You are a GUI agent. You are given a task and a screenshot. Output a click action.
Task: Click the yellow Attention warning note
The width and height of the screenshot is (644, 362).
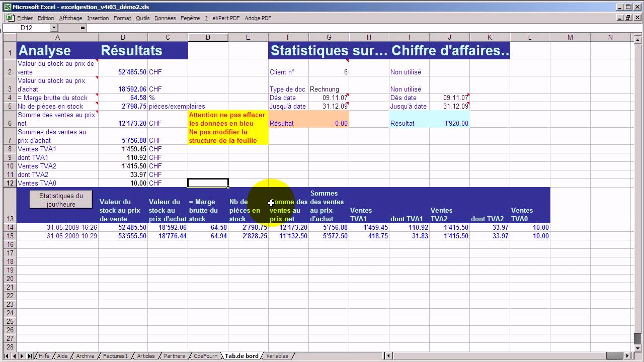point(228,128)
